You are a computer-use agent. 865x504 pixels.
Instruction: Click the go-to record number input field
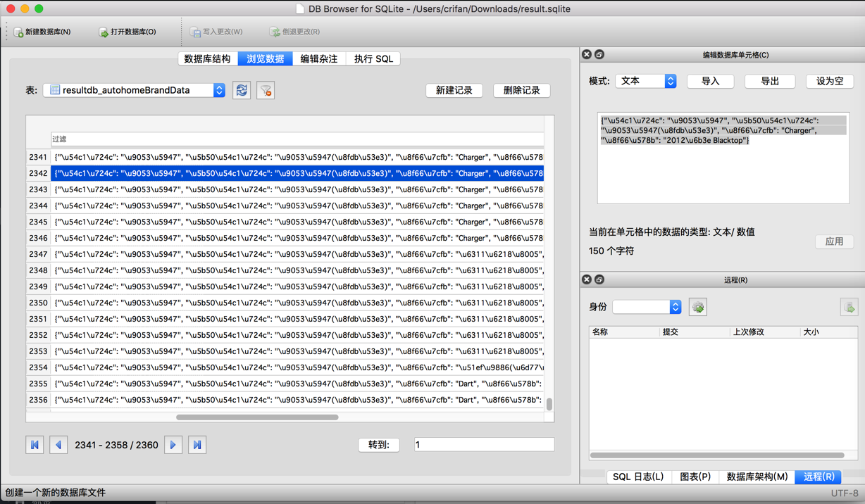tap(484, 445)
